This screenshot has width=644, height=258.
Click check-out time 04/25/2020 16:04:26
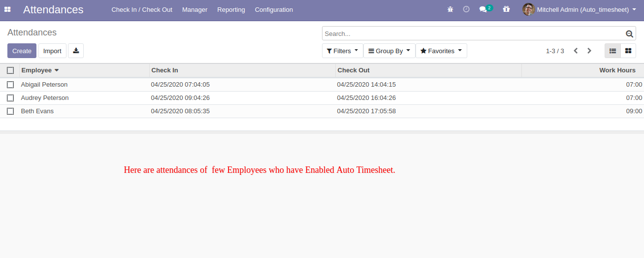coord(366,98)
